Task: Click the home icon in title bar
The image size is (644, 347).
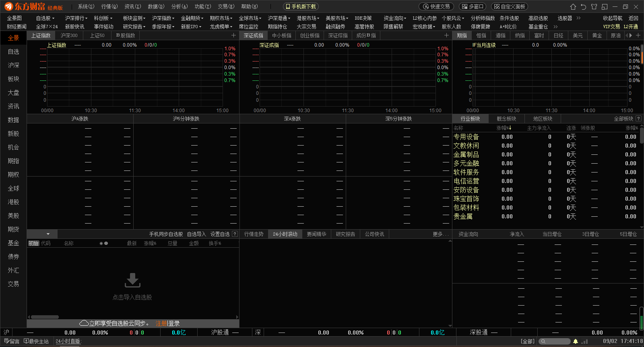Action: pos(573,7)
